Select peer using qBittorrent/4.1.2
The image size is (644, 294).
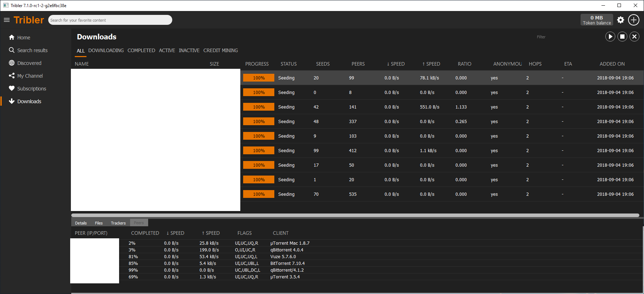pyautogui.click(x=357, y=270)
